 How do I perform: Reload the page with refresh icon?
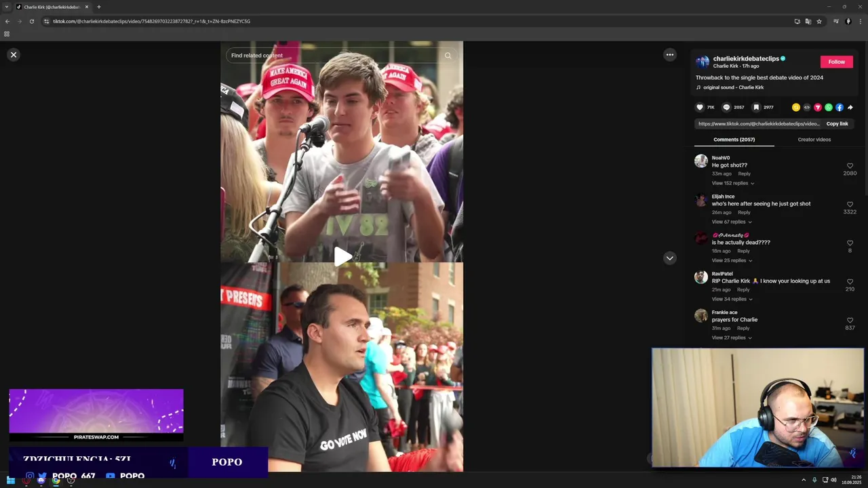tap(31, 21)
